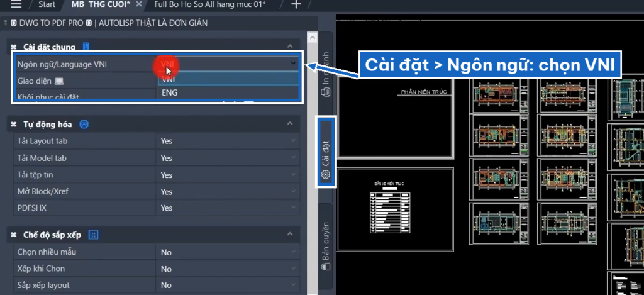Image resolution: width=644 pixels, height=295 pixels.
Task: Click the Tự động hóa gear icon
Action: (x=84, y=124)
